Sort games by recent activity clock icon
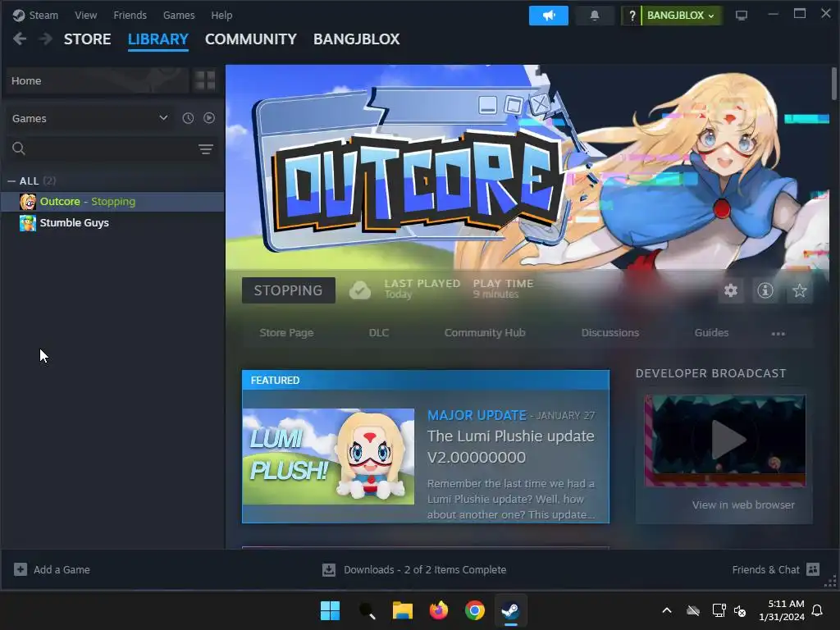 click(188, 118)
